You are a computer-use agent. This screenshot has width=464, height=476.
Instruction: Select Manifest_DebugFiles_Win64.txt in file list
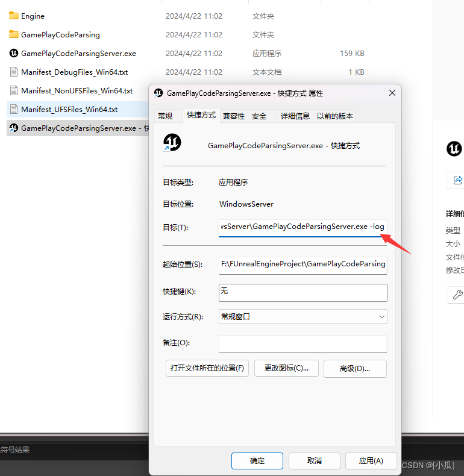(74, 72)
